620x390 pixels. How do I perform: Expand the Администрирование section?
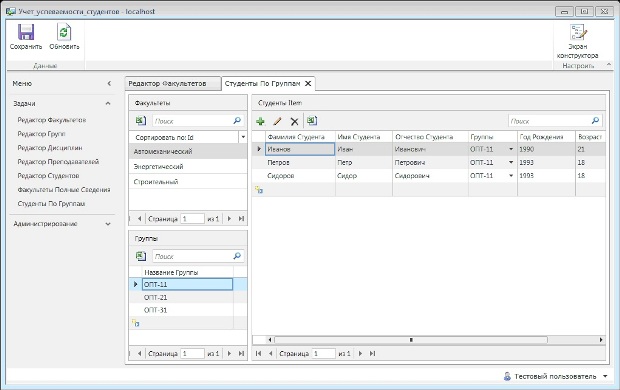(108, 224)
